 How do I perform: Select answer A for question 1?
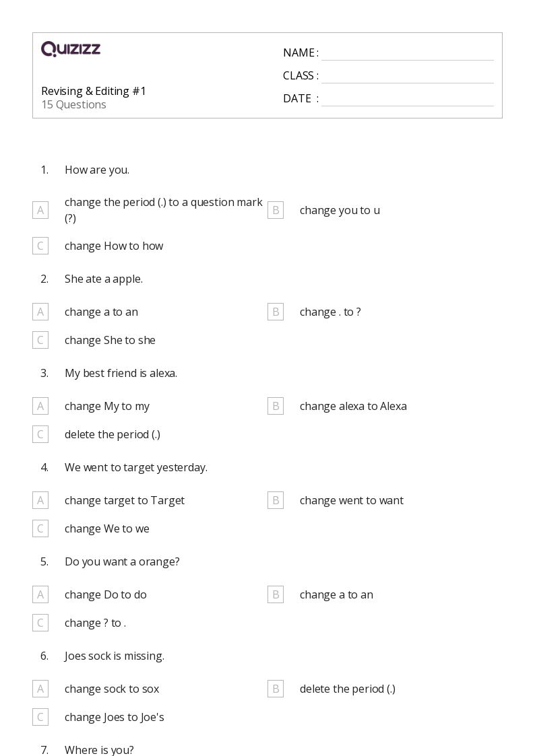click(x=40, y=210)
